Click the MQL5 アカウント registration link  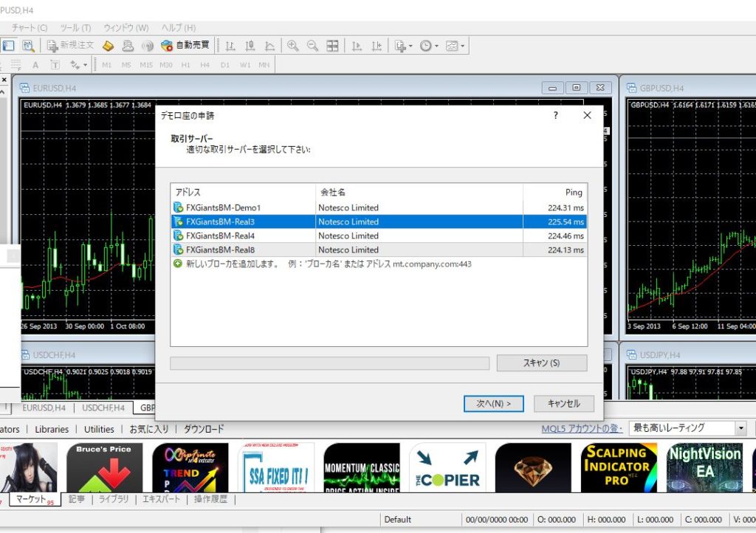(x=582, y=428)
